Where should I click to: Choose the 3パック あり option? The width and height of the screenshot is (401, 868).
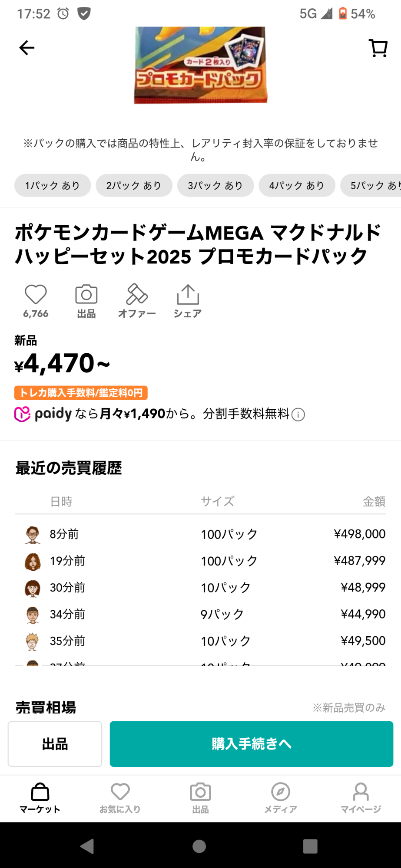coord(215,186)
